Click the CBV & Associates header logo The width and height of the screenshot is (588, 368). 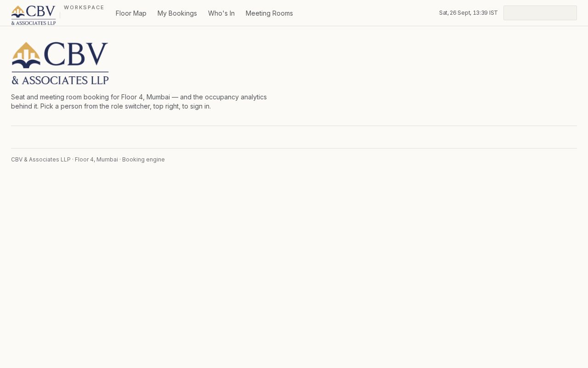pyautogui.click(x=34, y=15)
